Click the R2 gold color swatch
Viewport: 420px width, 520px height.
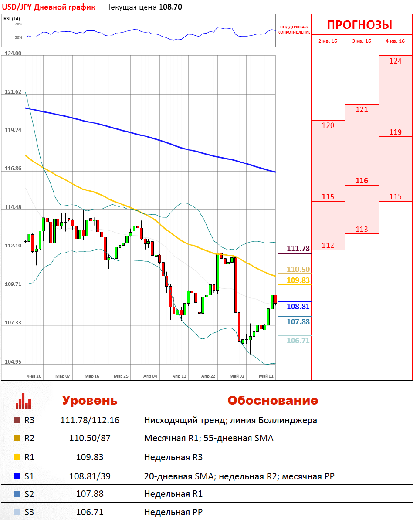[x=17, y=438]
